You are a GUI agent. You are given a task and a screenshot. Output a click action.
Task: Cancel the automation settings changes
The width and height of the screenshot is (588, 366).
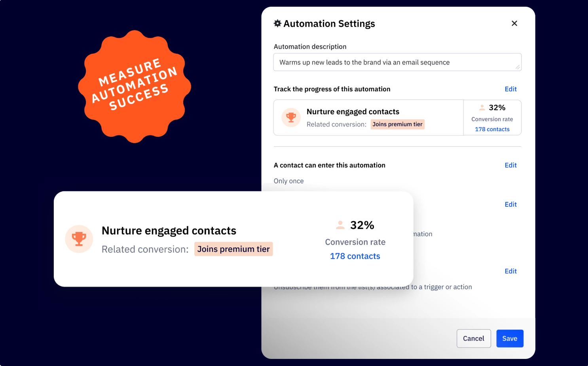tap(474, 338)
